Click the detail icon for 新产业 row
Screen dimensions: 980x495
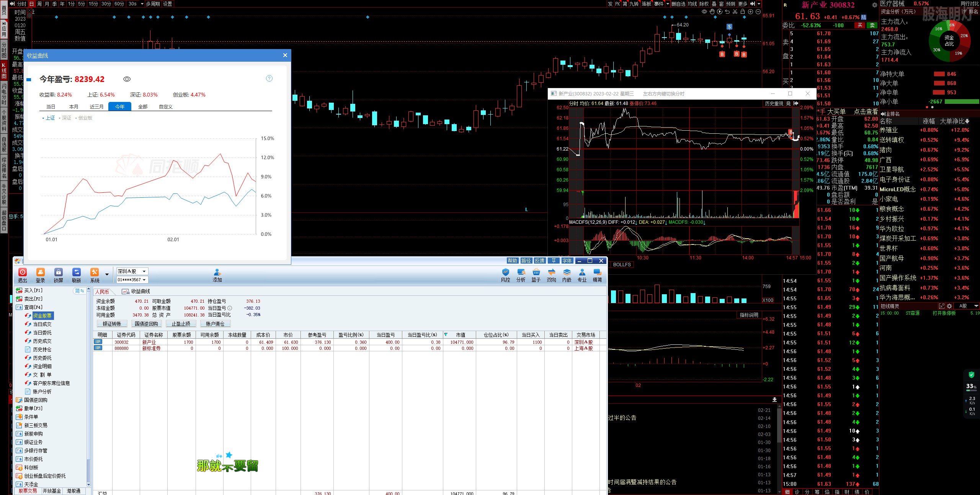coord(98,342)
